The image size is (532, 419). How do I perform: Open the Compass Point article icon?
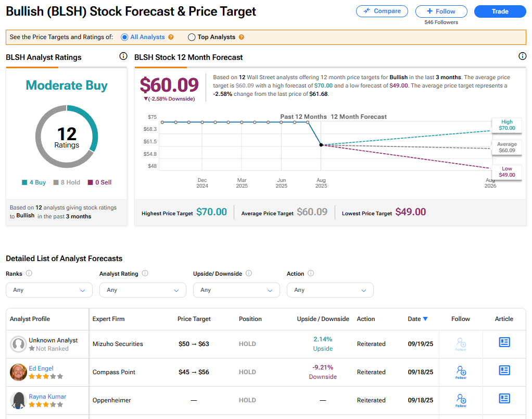(x=504, y=371)
